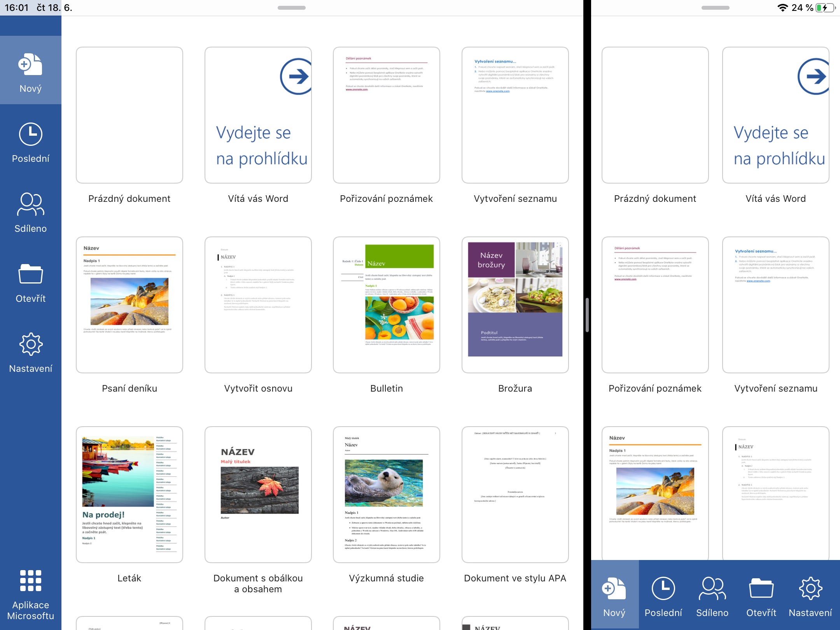The width and height of the screenshot is (840, 630).
Task: Choose the Bulletin template
Action: coord(386,304)
